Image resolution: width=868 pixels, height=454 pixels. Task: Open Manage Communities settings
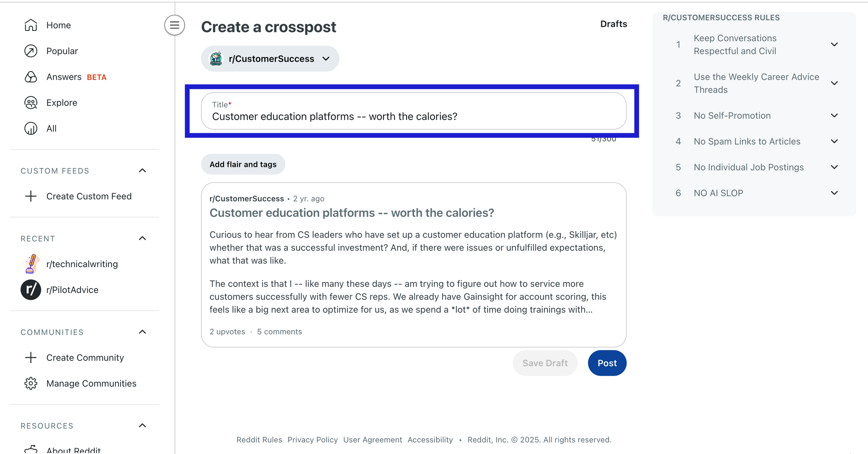(30, 383)
